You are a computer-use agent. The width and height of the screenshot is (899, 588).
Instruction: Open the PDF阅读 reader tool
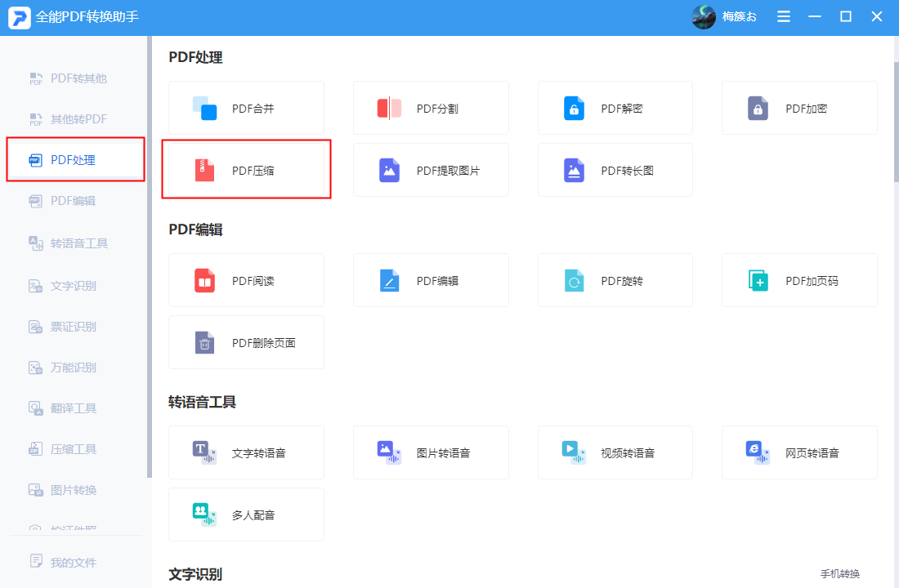tap(246, 280)
